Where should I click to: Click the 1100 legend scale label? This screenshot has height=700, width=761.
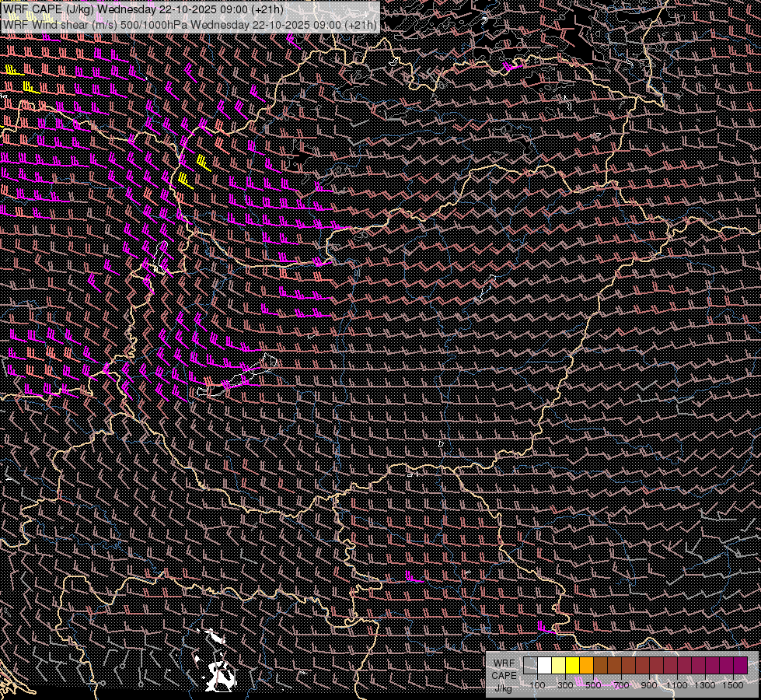[x=677, y=685]
